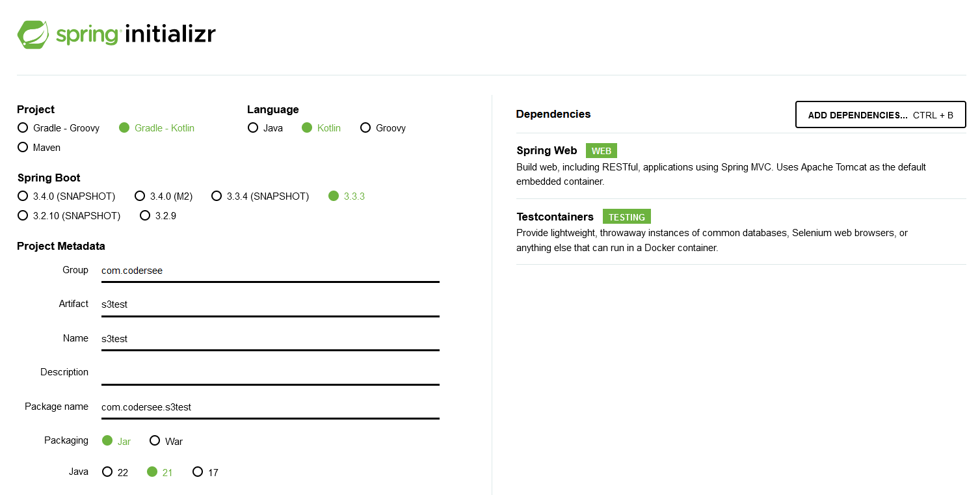This screenshot has width=980, height=495.
Task: Choose Groovy as the language
Action: pyautogui.click(x=365, y=127)
